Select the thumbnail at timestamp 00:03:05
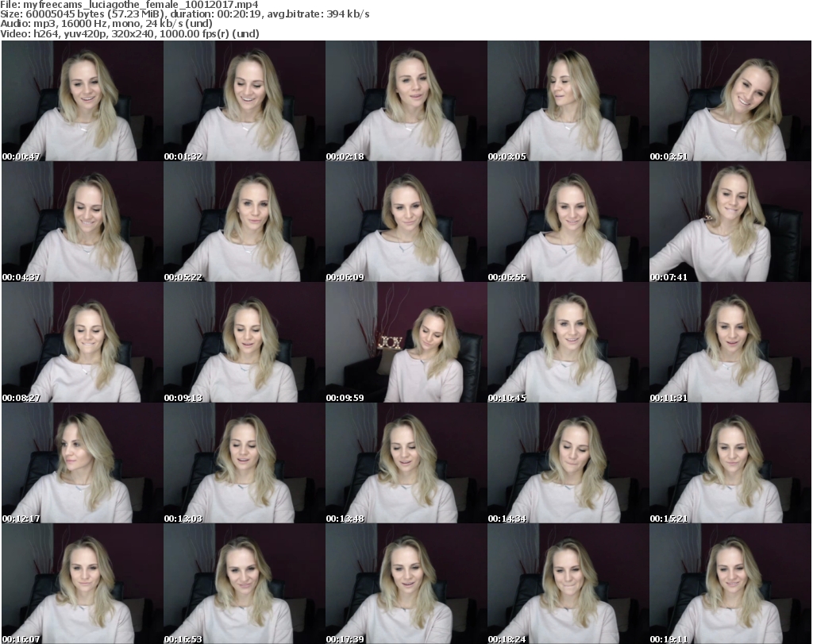This screenshot has width=813, height=644. [568, 101]
